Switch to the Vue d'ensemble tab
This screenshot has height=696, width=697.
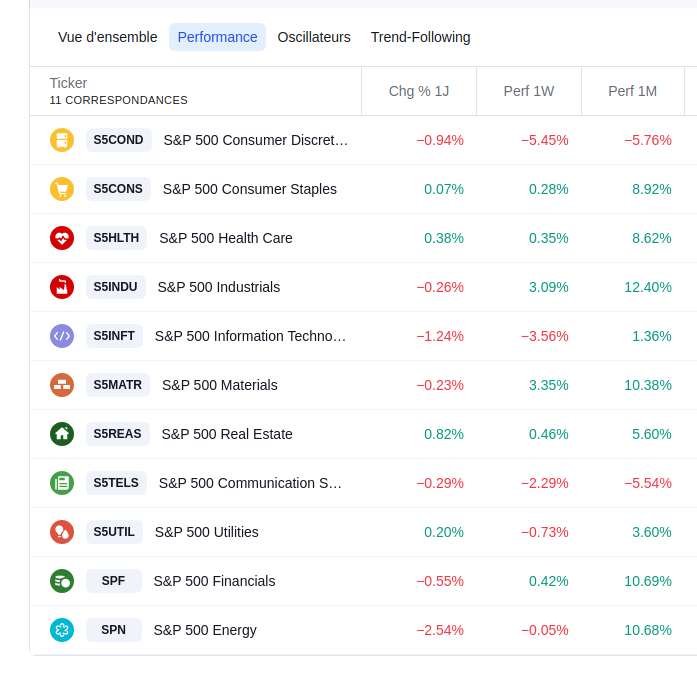pos(108,37)
